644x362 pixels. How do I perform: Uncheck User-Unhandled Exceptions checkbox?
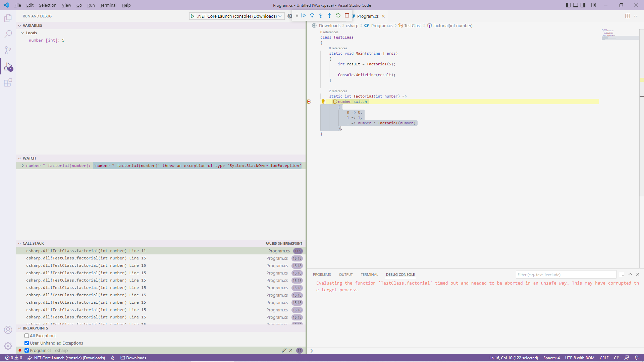click(x=27, y=343)
